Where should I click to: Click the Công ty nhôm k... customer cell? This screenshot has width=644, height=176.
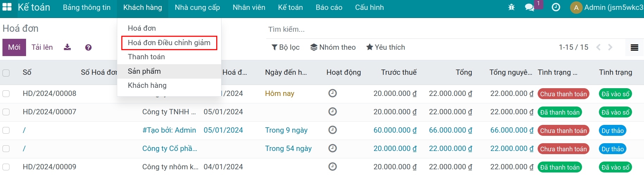[x=170, y=167]
